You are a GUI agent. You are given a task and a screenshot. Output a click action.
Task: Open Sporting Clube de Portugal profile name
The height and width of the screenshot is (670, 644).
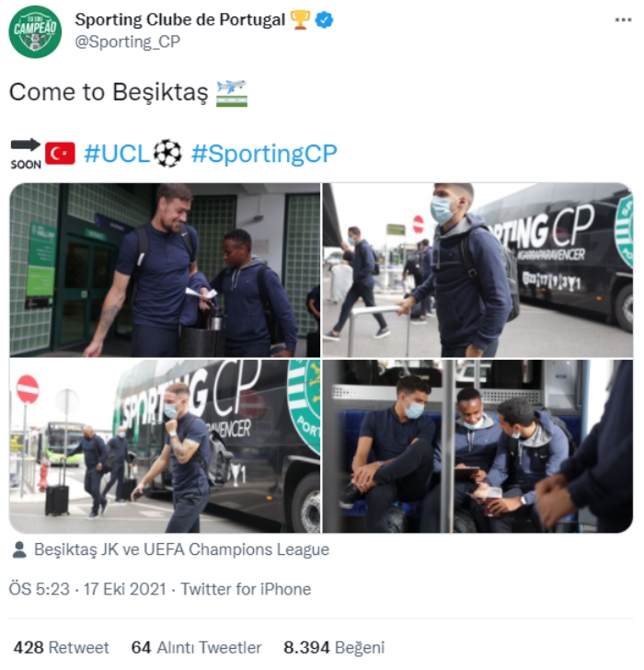179,19
